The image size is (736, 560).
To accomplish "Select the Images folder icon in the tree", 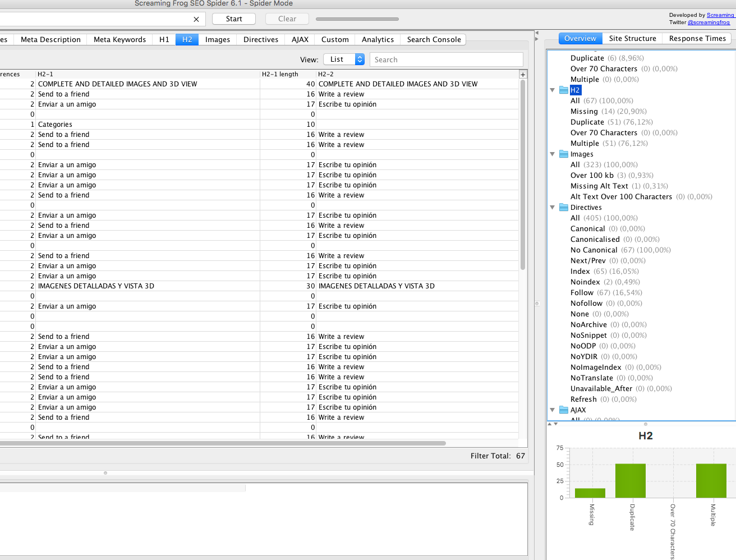I will 564,154.
